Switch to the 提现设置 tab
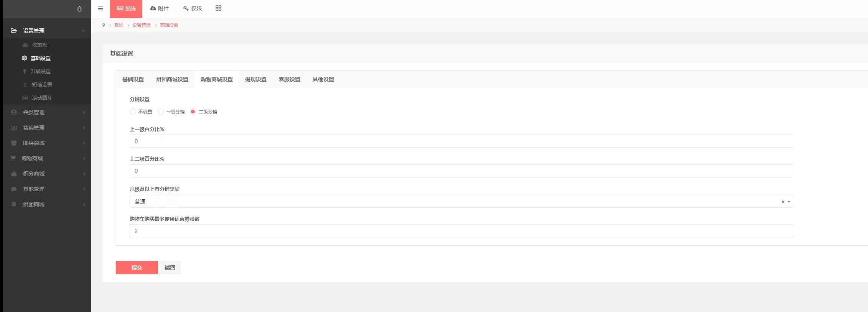The image size is (868, 312). (x=255, y=79)
